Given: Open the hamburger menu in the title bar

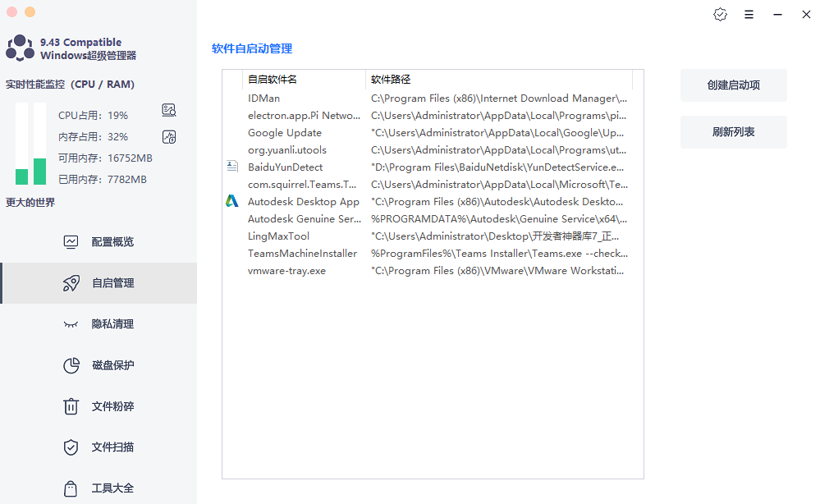Looking at the screenshot, I should [x=749, y=15].
